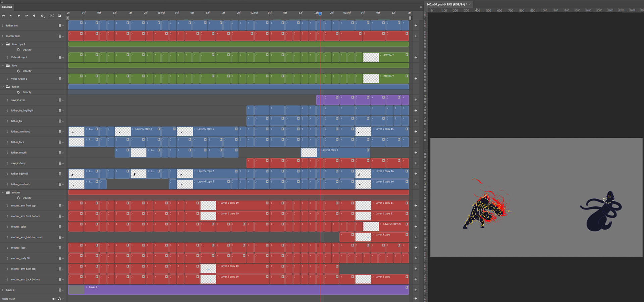
Task: Play the timeline animation
Action: coord(19,16)
